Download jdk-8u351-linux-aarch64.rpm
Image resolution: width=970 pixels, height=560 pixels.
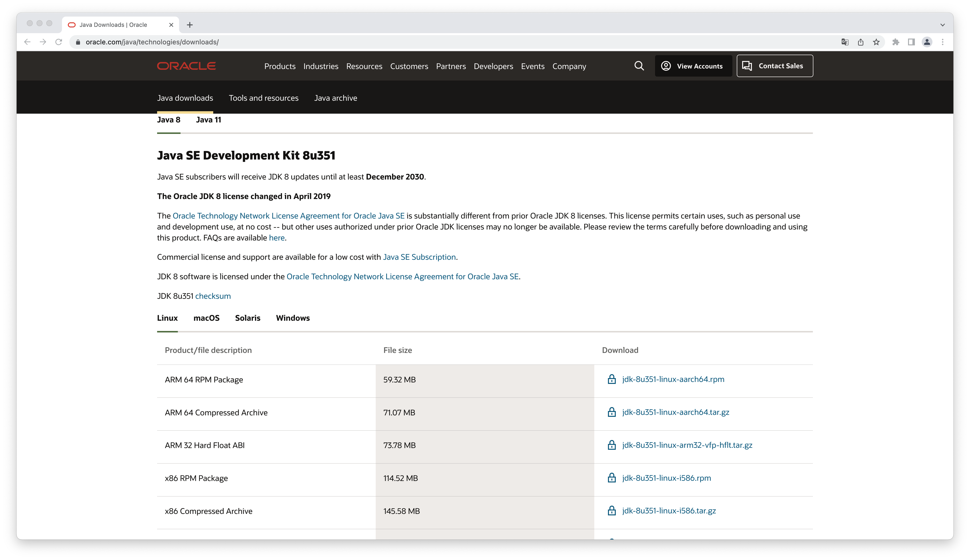pos(673,379)
